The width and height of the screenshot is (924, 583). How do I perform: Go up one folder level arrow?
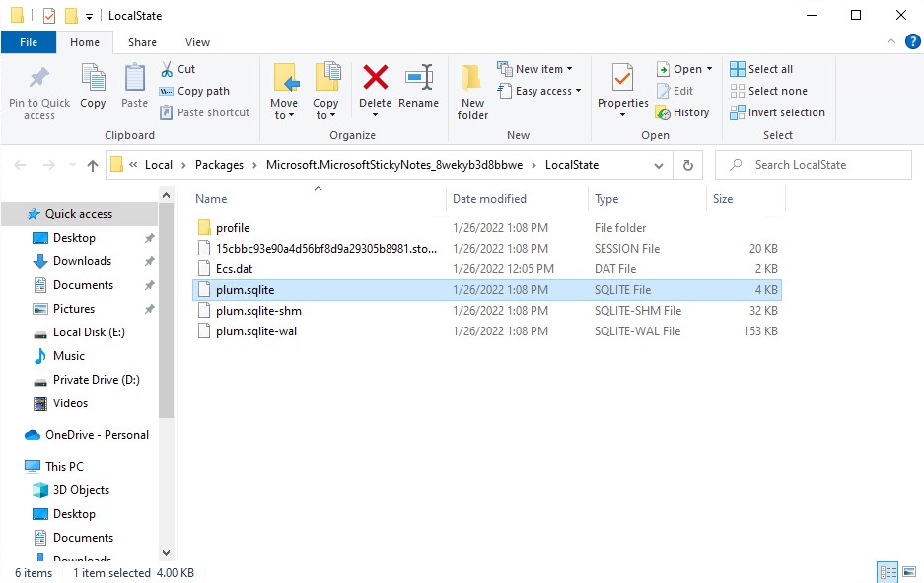point(93,165)
